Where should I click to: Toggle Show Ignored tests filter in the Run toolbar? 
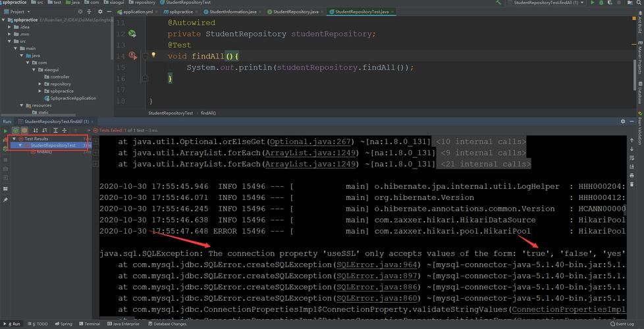pos(24,130)
